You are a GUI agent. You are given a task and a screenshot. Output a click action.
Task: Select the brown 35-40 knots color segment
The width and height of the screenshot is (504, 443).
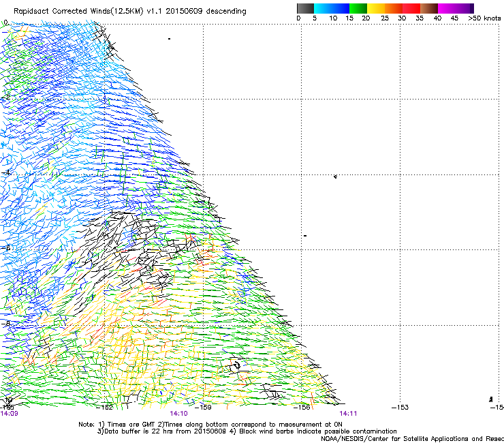pyautogui.click(x=429, y=8)
